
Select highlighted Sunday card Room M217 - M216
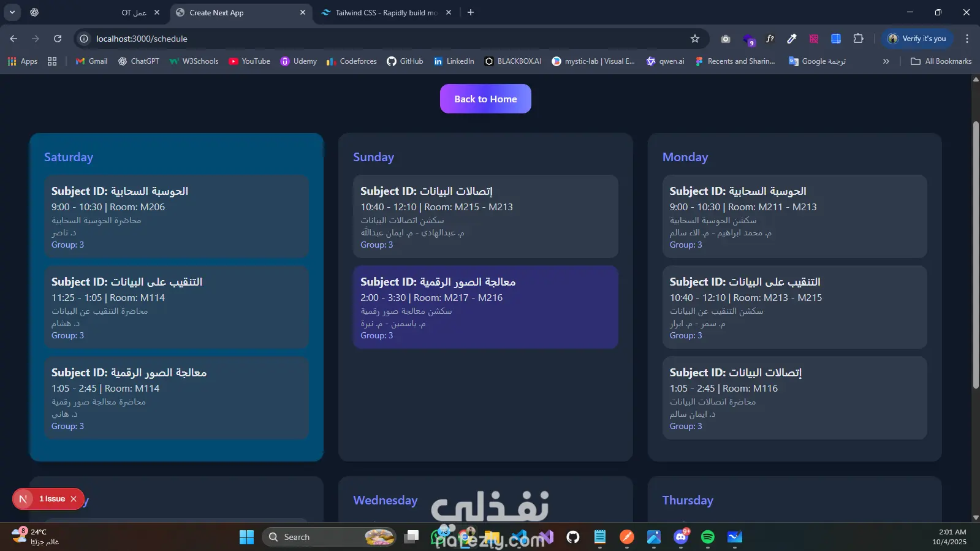(x=485, y=307)
